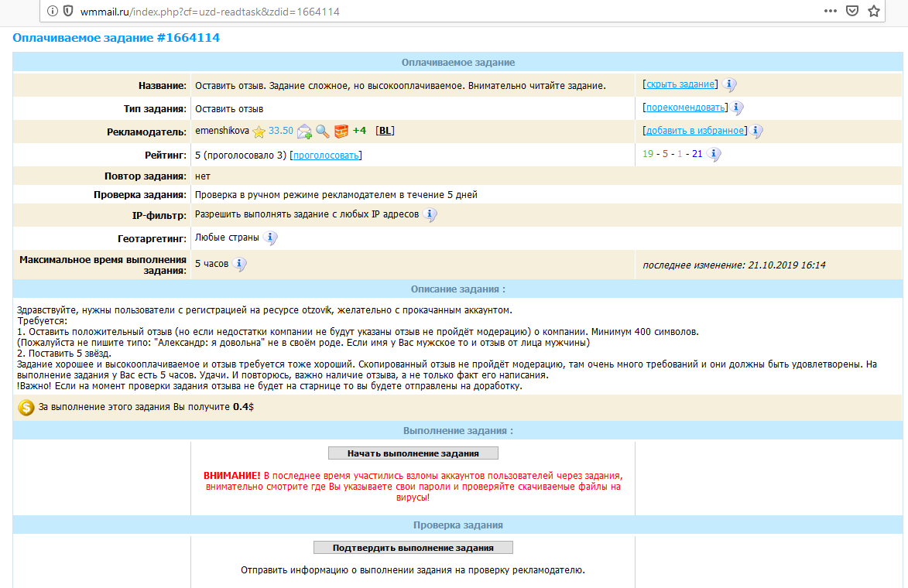908x588 pixels.
Task: Open page actions three-dot menu
Action: click(x=831, y=11)
